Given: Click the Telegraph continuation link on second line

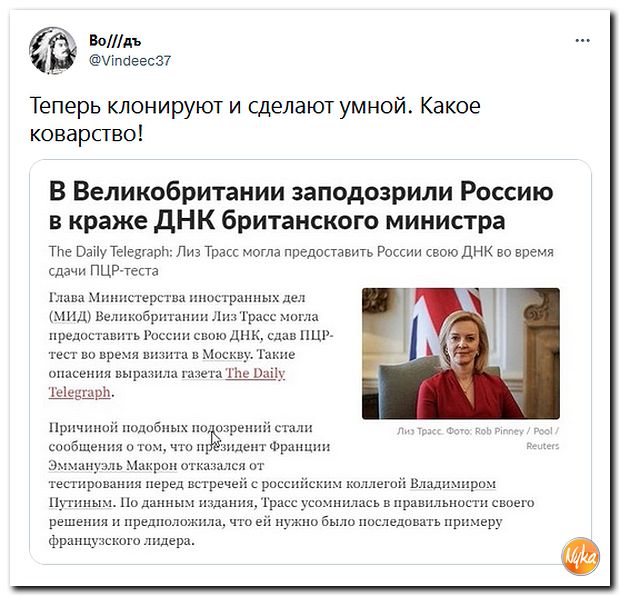Looking at the screenshot, I should (80, 392).
